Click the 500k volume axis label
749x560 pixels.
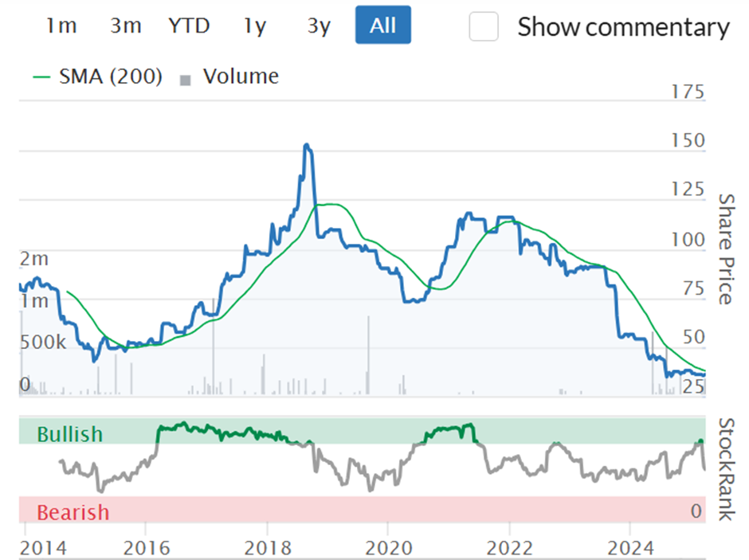(x=43, y=343)
